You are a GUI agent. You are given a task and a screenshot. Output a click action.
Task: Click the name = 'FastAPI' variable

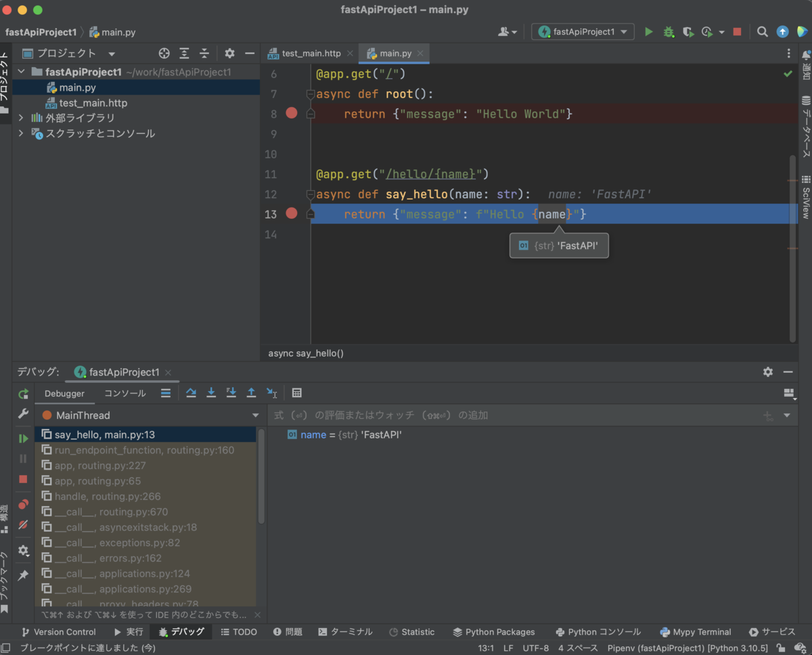tap(344, 434)
